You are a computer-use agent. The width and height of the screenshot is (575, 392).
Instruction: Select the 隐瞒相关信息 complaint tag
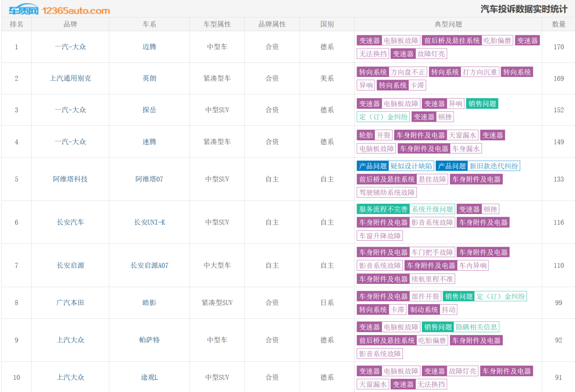click(476, 327)
